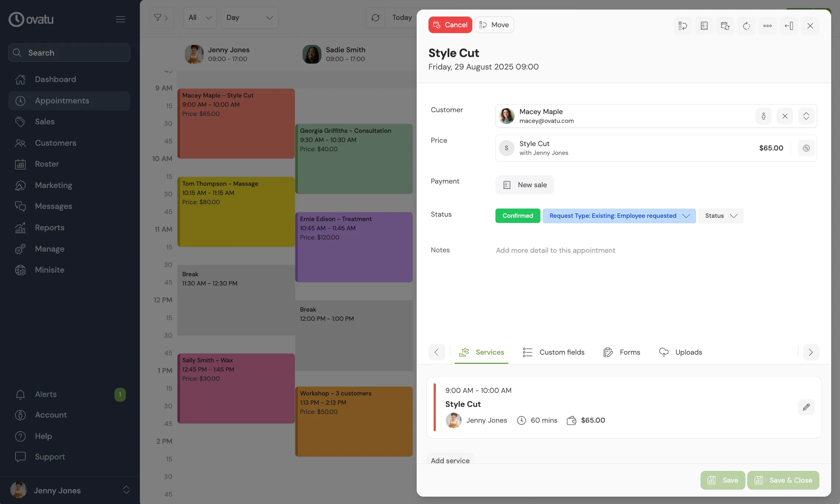
Task: Expand the customer selector chevrons
Action: point(806,116)
